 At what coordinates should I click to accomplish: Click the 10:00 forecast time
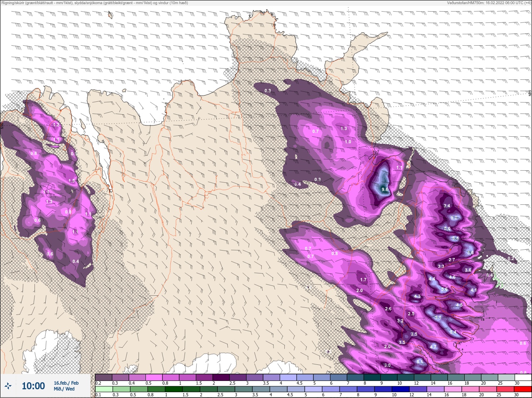coord(33,386)
